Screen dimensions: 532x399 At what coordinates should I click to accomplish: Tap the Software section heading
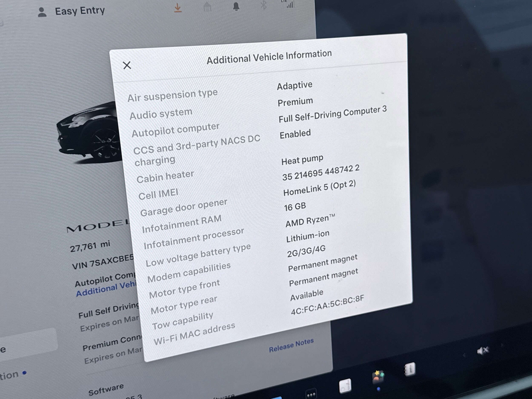106,389
